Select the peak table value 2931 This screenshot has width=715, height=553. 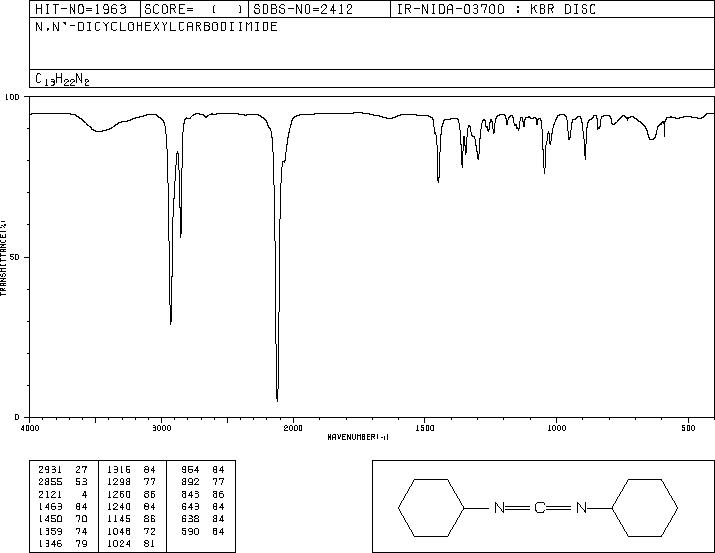[x=50, y=470]
